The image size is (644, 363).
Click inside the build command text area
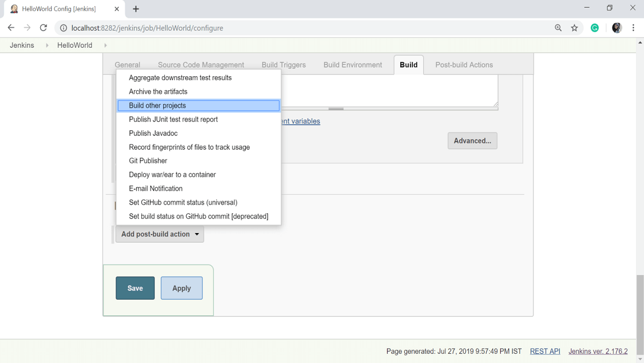click(390, 90)
